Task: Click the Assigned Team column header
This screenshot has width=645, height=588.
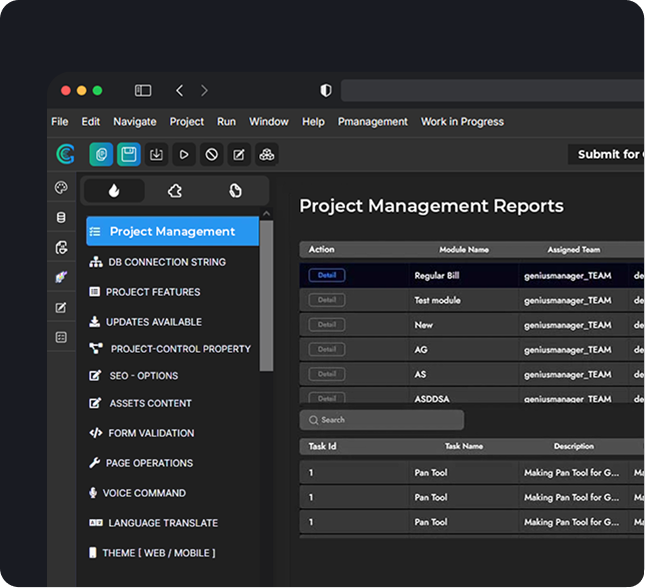Action: 573,250
